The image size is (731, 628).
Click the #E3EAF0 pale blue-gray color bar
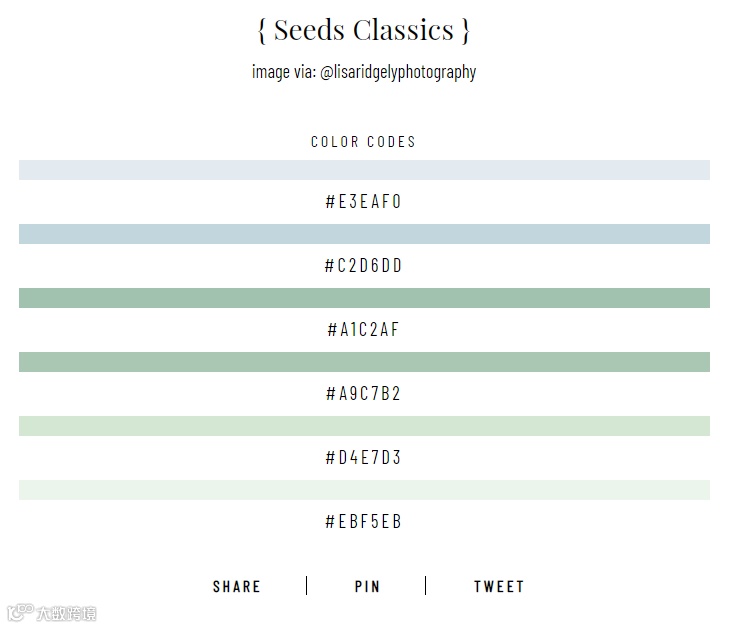tap(364, 170)
